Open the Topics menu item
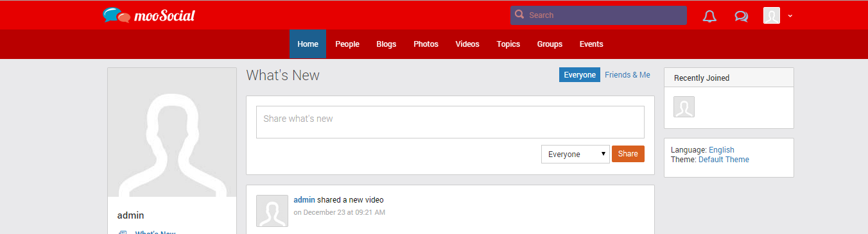Screen dimensions: 868x234 [x=508, y=44]
